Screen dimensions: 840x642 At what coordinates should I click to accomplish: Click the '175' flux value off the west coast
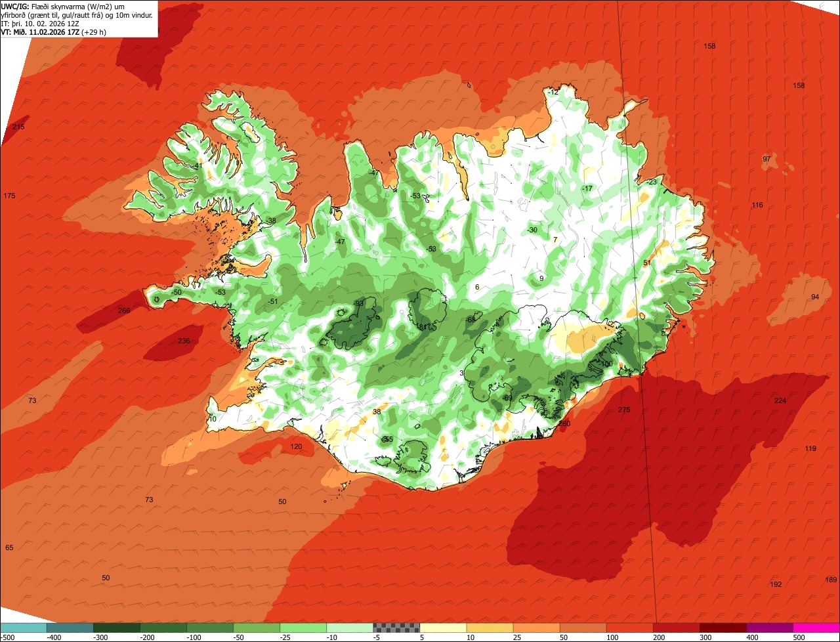9,196
